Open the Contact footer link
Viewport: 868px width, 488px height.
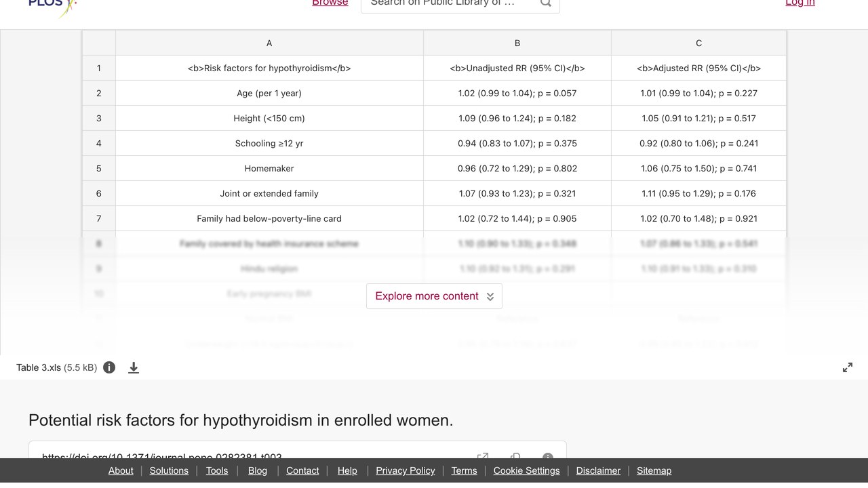point(302,470)
